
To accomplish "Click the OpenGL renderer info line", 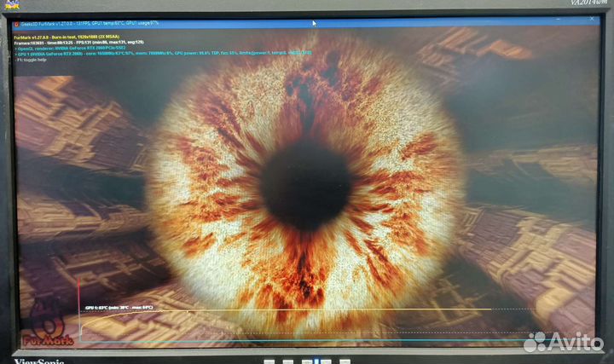I will coord(71,48).
